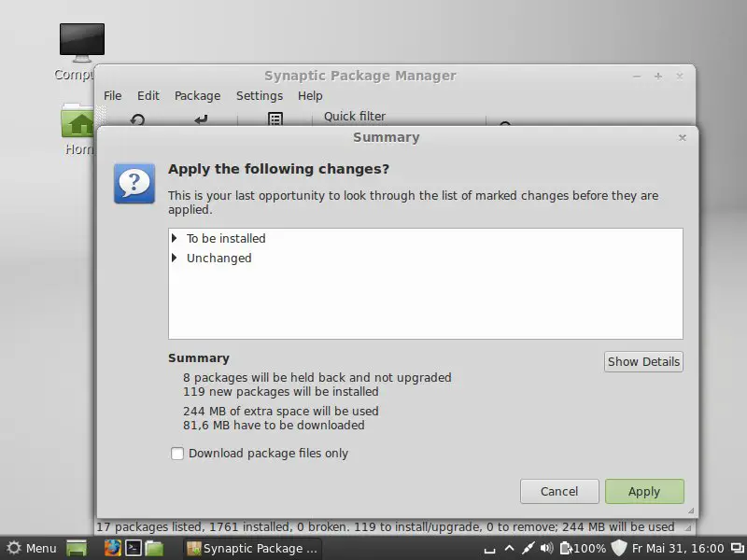Launch Firefox from the panel
747x560 pixels.
(x=112, y=549)
